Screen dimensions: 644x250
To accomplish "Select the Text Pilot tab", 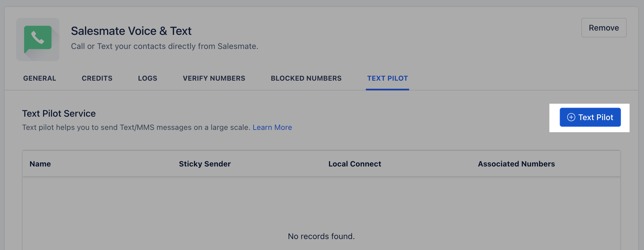I will 387,78.
